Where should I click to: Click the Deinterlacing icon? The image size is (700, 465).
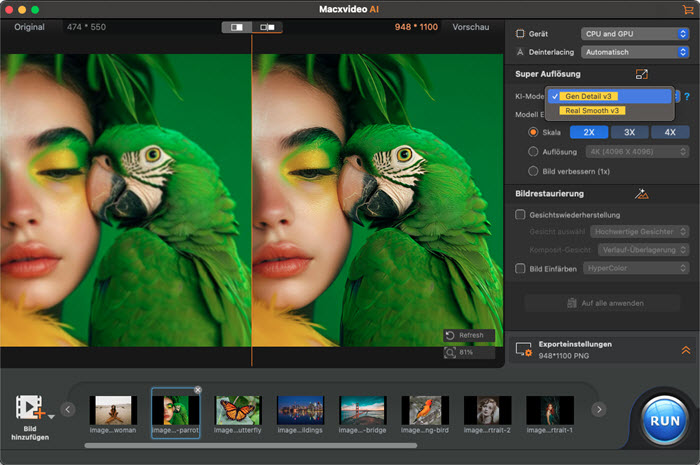520,52
